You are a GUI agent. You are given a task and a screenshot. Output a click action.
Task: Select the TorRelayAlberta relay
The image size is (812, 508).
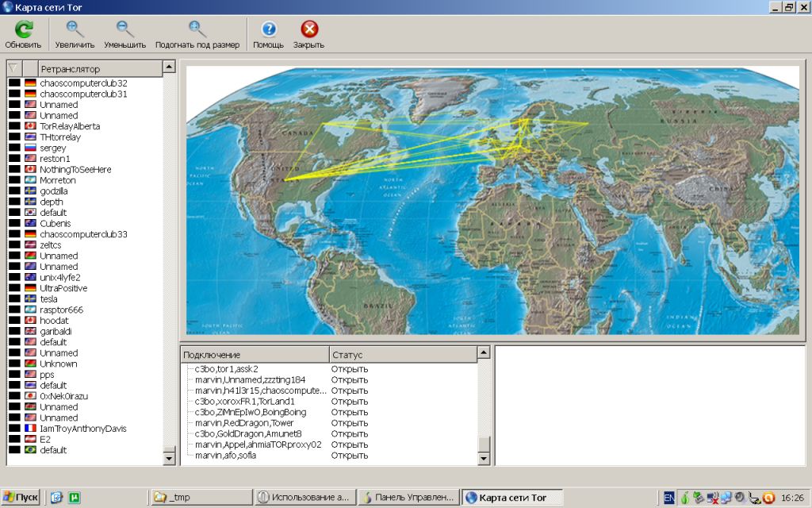[70, 126]
